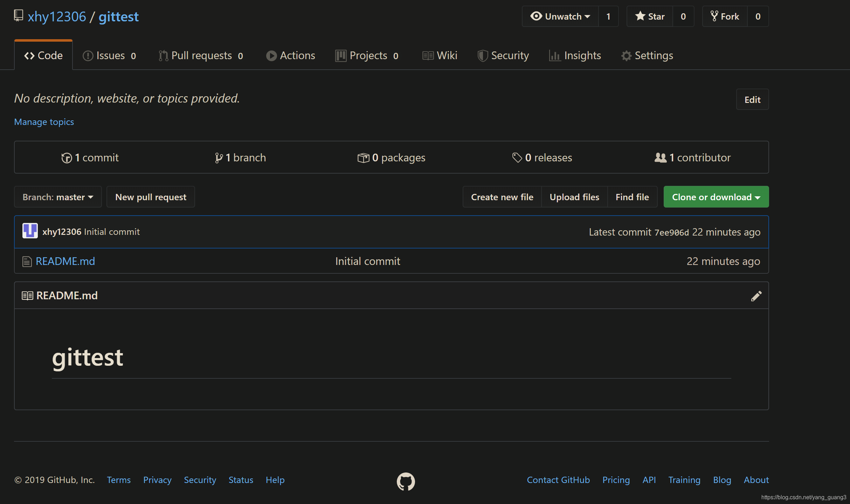850x504 pixels.
Task: View the watchers count of 1
Action: pos(608,16)
